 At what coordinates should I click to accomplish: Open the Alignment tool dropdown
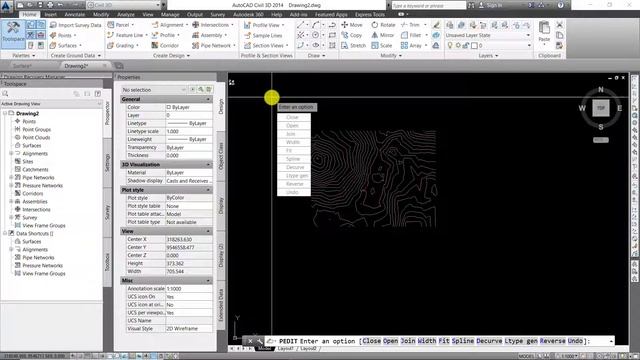170,25
